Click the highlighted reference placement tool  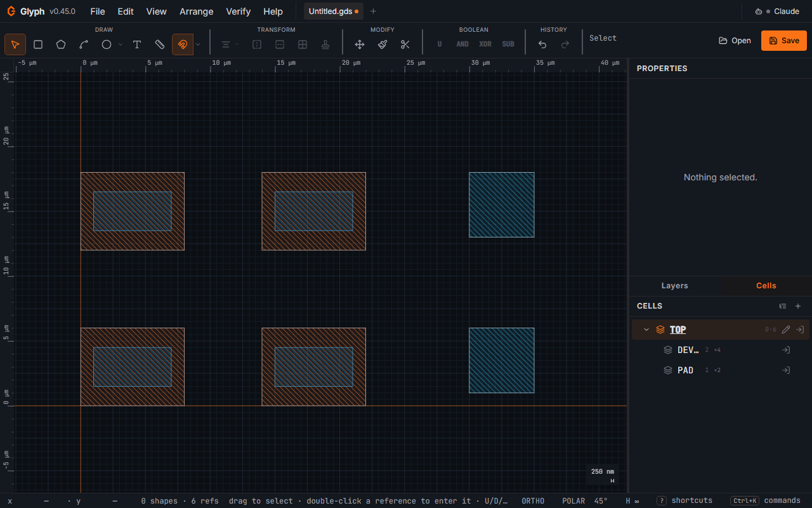click(x=183, y=44)
